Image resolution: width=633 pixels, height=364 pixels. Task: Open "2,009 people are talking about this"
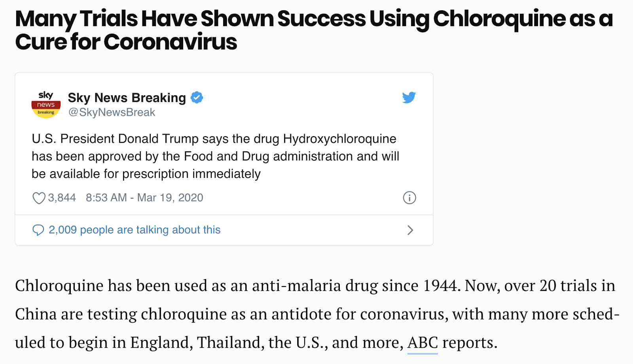tap(135, 230)
